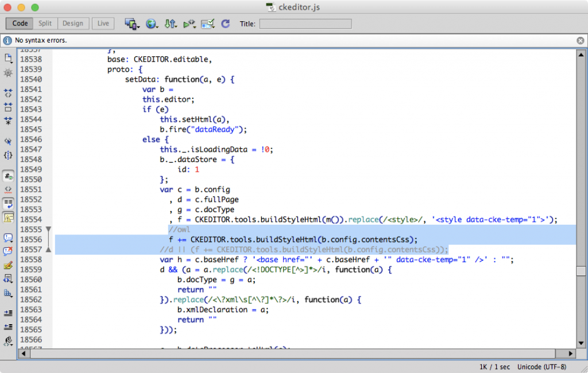588x373 pixels.
Task: Click Balance Braces icon
Action: click(8, 155)
